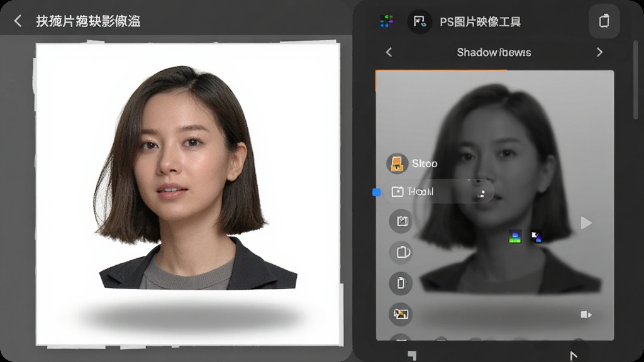The image size is (644, 362).
Task: Select the Shadow panel title tab
Action: [494, 53]
